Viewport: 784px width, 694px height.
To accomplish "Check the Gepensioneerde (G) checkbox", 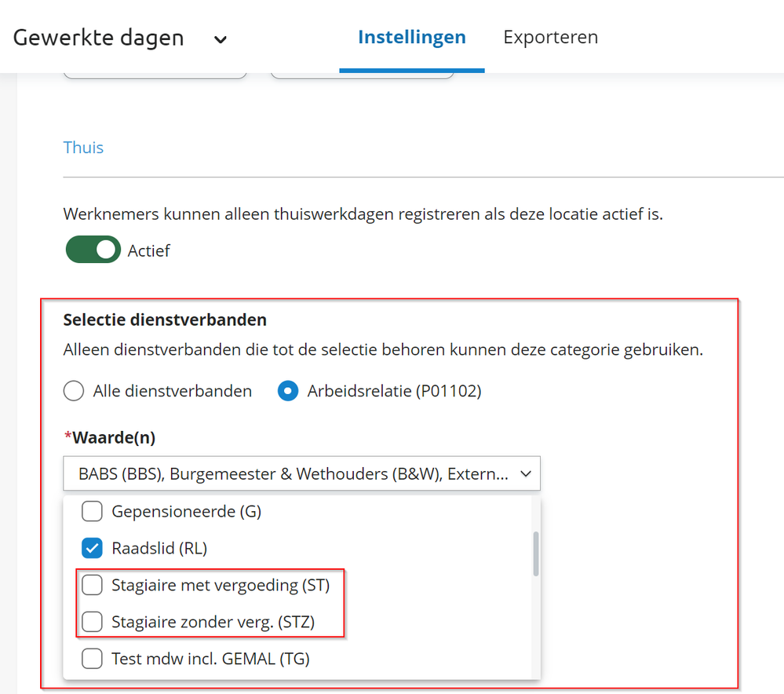I will (x=93, y=512).
